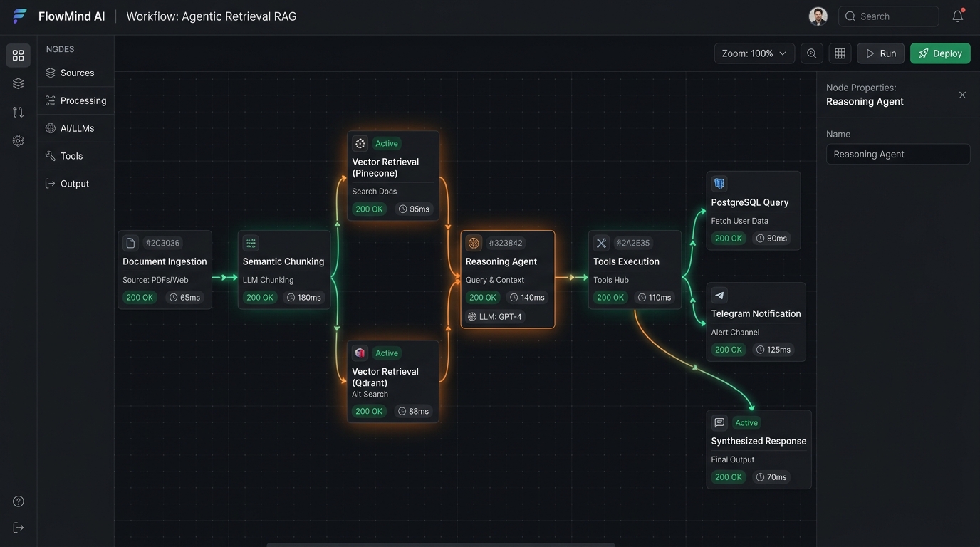Click the AI/LLMs globe icon
The image size is (980, 547).
(x=51, y=128)
